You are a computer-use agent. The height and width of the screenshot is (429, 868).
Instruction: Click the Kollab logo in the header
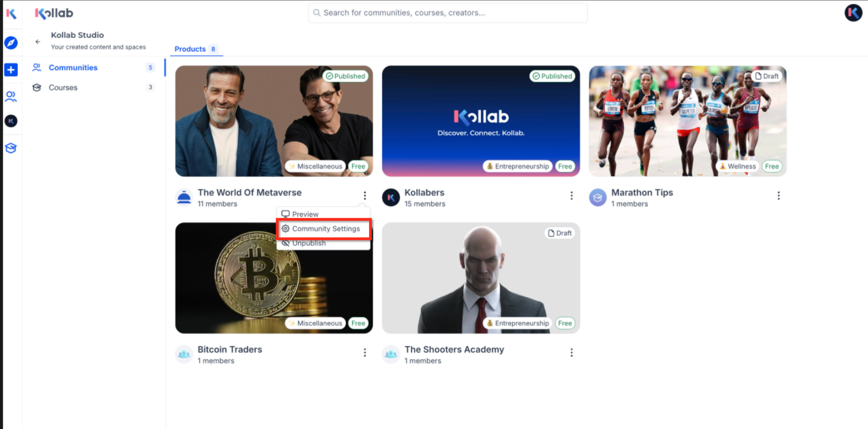coord(54,13)
